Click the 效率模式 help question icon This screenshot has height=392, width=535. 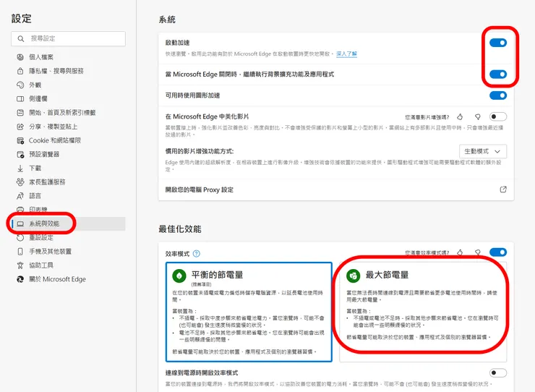(x=197, y=254)
